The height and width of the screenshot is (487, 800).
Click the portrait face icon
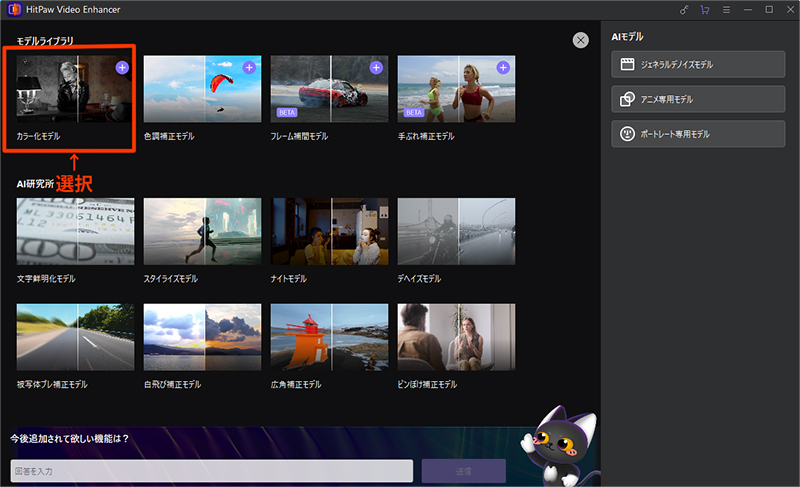627,134
